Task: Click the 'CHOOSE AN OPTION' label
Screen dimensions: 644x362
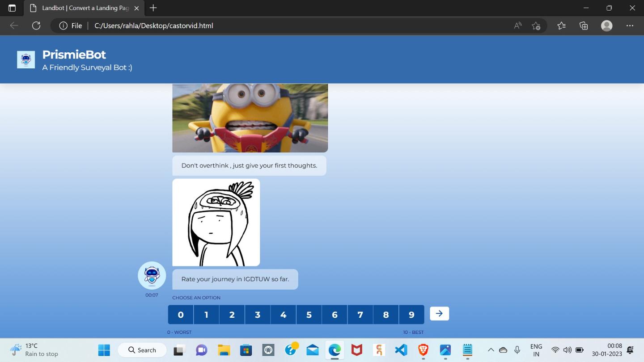Action: coord(196,298)
